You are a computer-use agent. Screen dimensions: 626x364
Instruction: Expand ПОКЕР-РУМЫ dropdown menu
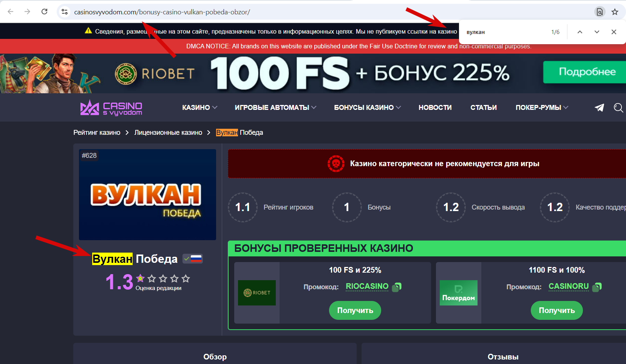(x=542, y=108)
